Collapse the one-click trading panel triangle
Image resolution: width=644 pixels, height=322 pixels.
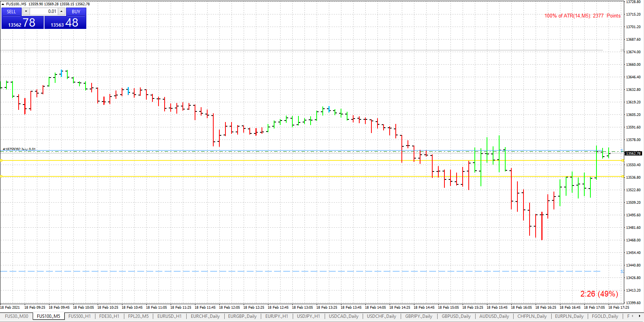[3, 4]
